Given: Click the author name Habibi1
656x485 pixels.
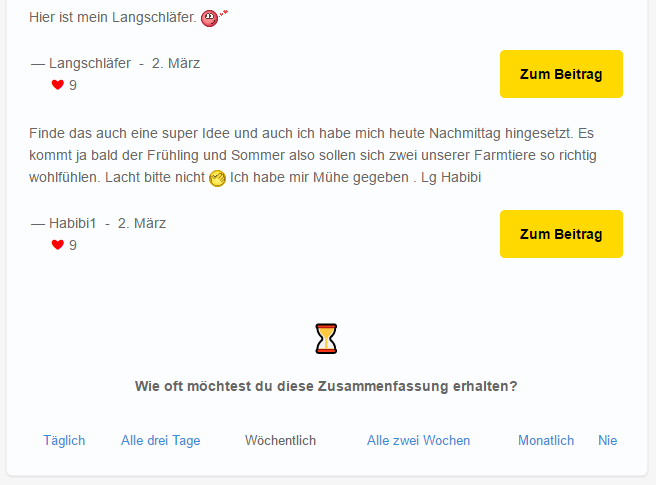Looking at the screenshot, I should (x=73, y=223).
